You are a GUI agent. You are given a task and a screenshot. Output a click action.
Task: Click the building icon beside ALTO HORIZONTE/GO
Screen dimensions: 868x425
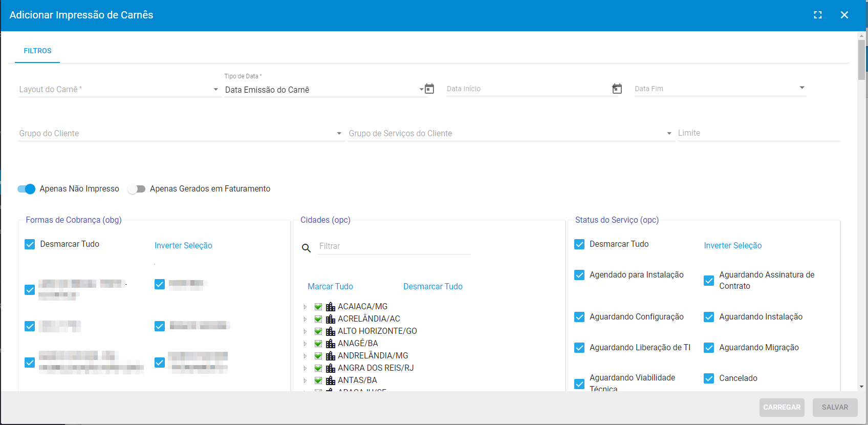[x=331, y=331]
